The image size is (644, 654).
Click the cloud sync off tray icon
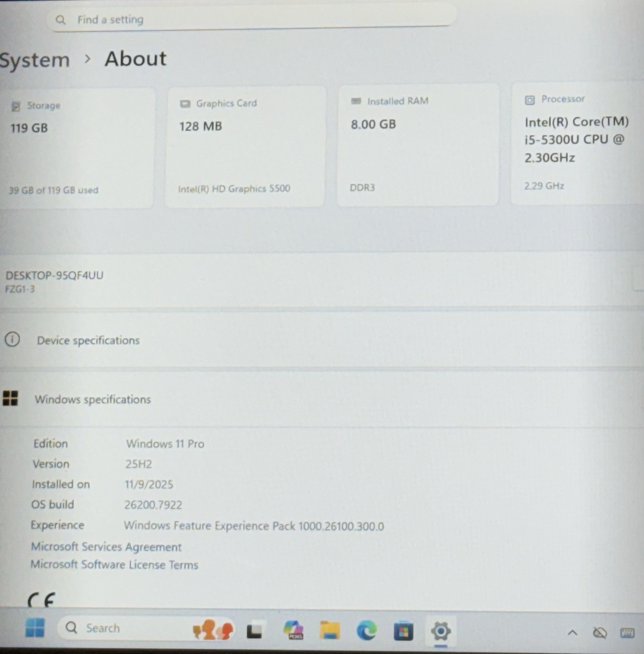point(599,633)
